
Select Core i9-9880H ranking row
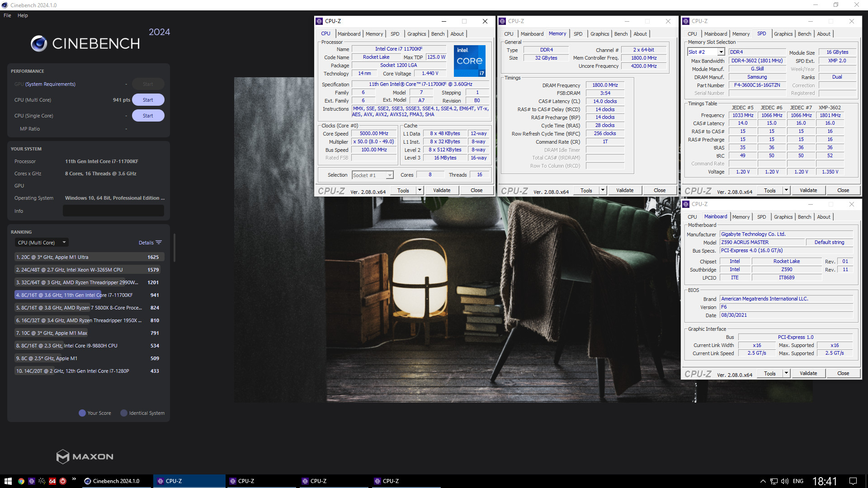pyautogui.click(x=89, y=346)
